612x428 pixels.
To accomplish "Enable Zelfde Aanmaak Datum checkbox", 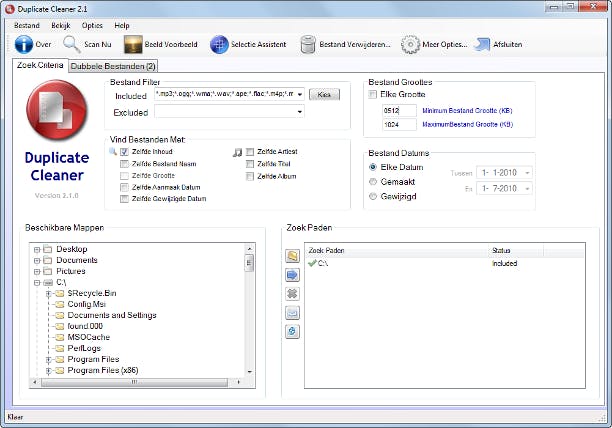I will click(124, 188).
